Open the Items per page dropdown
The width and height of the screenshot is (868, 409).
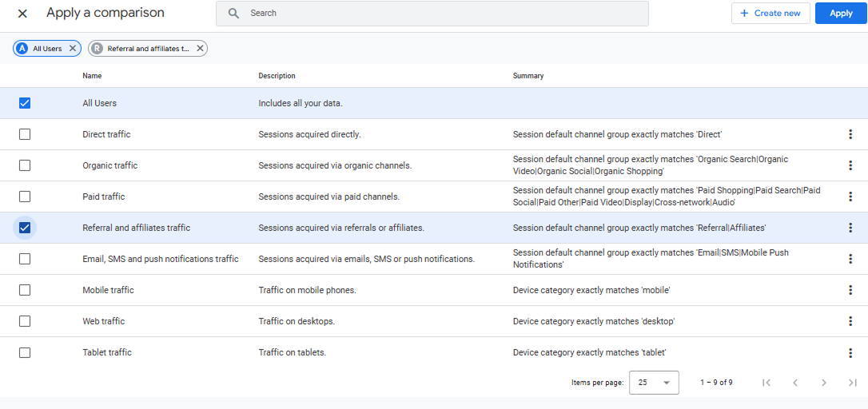[654, 383]
